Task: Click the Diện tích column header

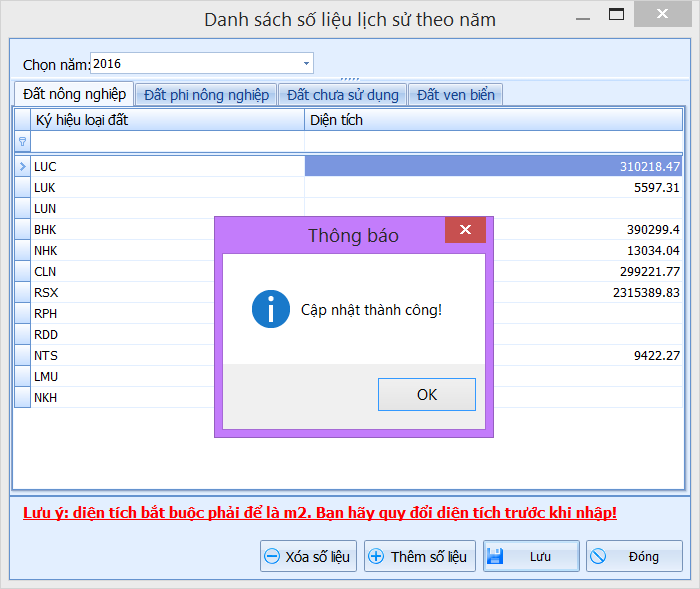Action: (x=493, y=120)
